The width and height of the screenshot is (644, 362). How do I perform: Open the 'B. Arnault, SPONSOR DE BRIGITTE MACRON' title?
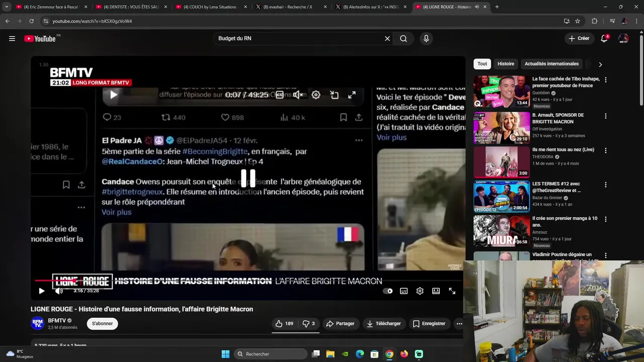(558, 118)
